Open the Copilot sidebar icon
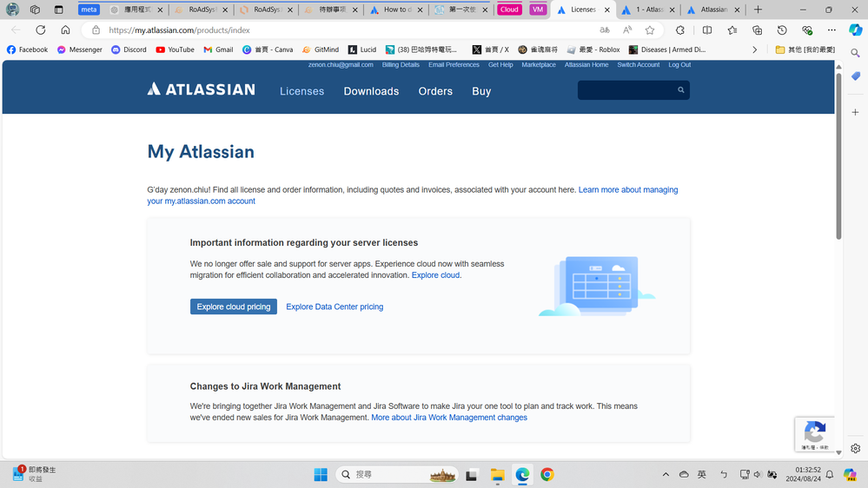868x488 pixels. pos(855,30)
